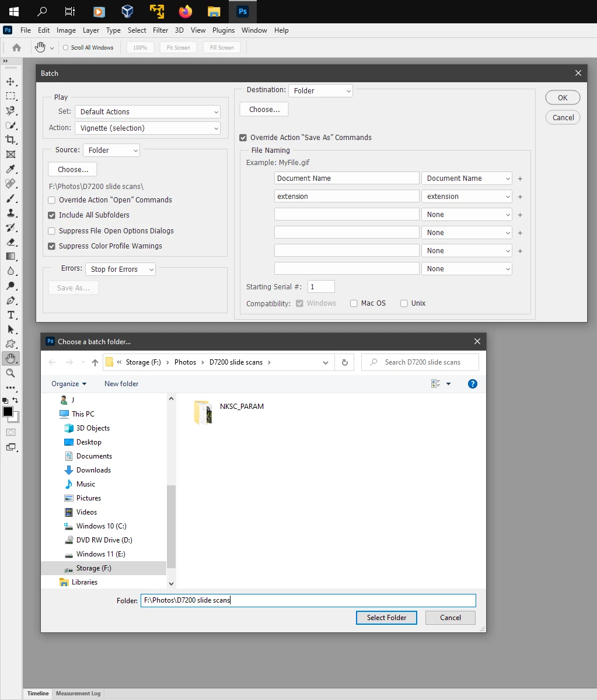Open the extension file naming dropdown
The width and height of the screenshot is (597, 700).
click(467, 197)
